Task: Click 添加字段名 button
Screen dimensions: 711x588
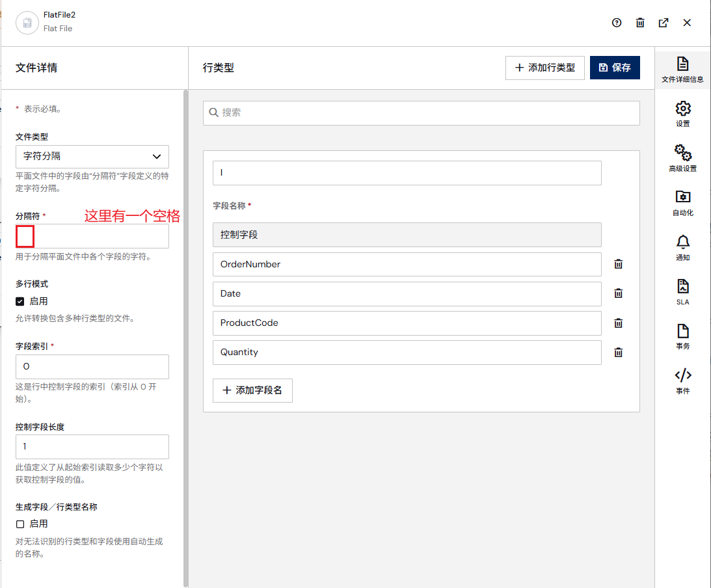Action: (252, 390)
